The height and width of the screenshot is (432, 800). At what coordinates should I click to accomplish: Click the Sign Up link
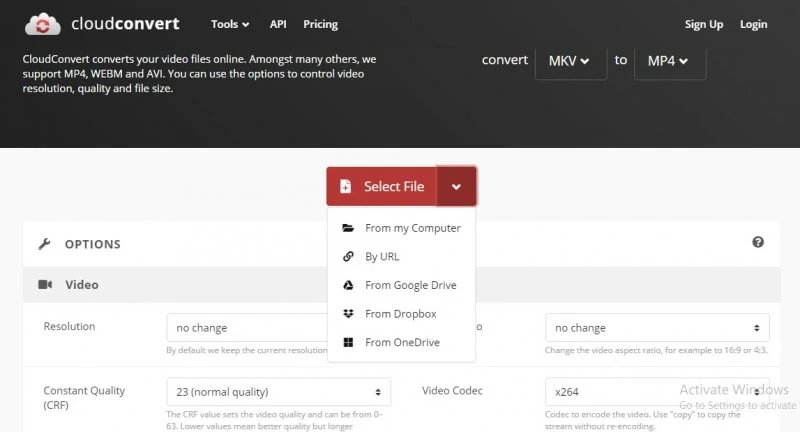(704, 24)
